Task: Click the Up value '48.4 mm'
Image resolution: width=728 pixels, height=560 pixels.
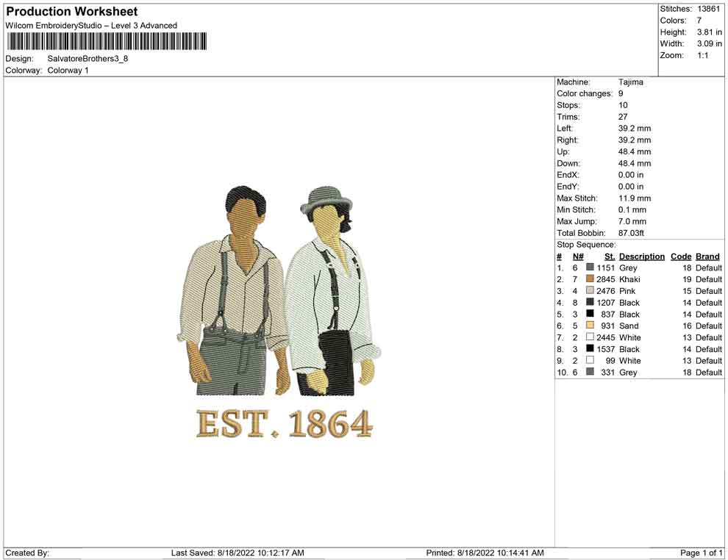Action: point(634,151)
